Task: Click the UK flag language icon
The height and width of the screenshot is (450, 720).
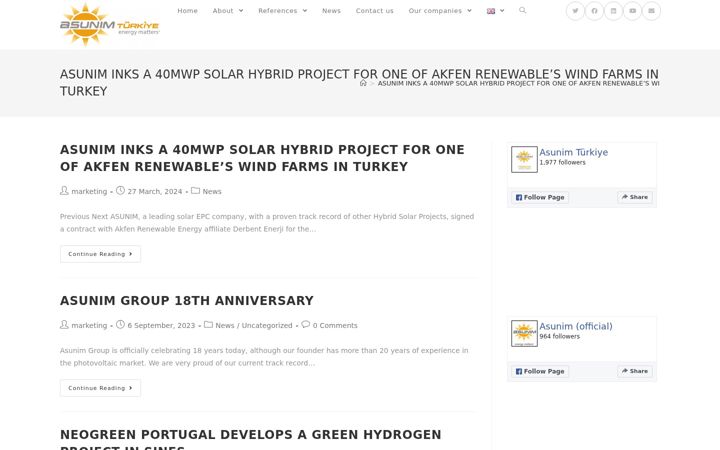Action: [491, 11]
